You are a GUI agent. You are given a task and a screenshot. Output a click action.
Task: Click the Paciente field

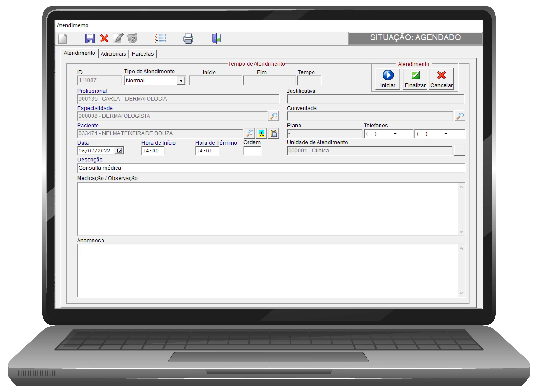(160, 134)
